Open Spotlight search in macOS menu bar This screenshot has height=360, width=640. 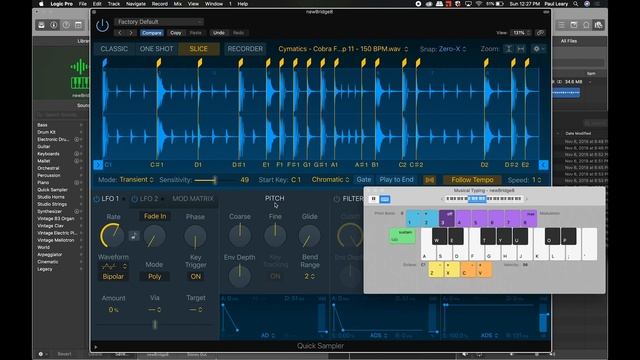coord(576,4)
